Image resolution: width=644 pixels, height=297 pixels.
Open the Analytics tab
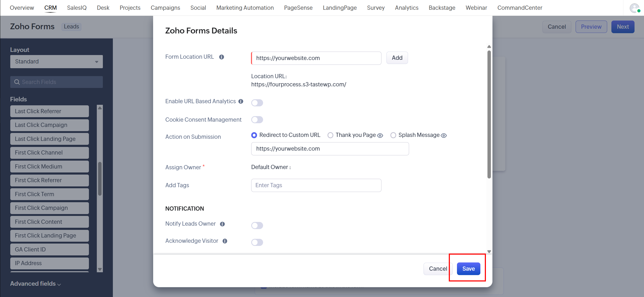(406, 8)
